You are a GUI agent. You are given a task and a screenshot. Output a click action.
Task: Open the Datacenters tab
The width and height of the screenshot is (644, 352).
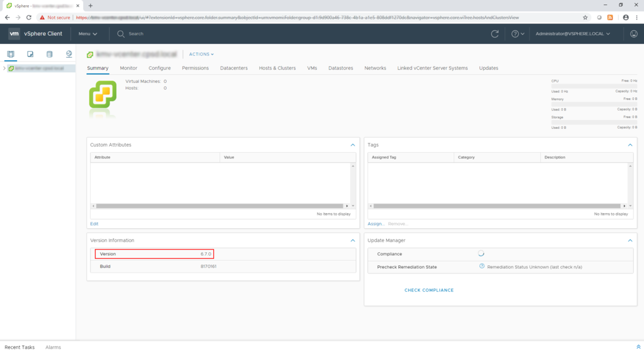(x=234, y=68)
